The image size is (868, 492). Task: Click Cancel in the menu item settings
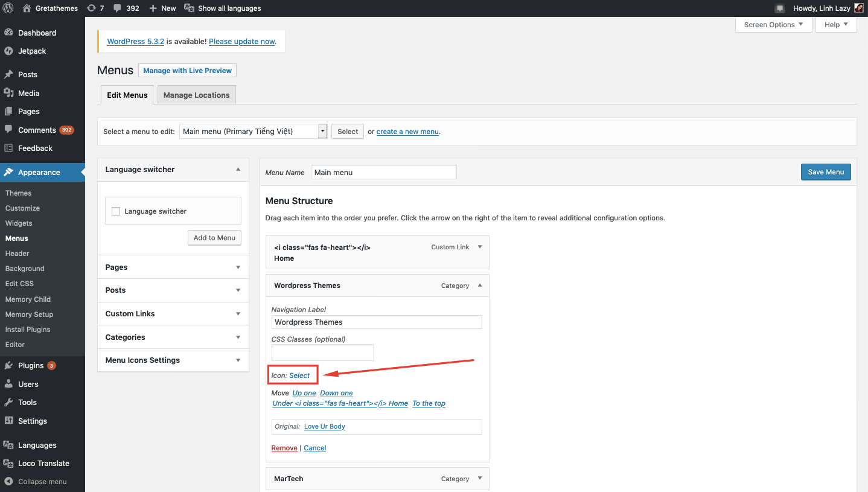(x=315, y=448)
